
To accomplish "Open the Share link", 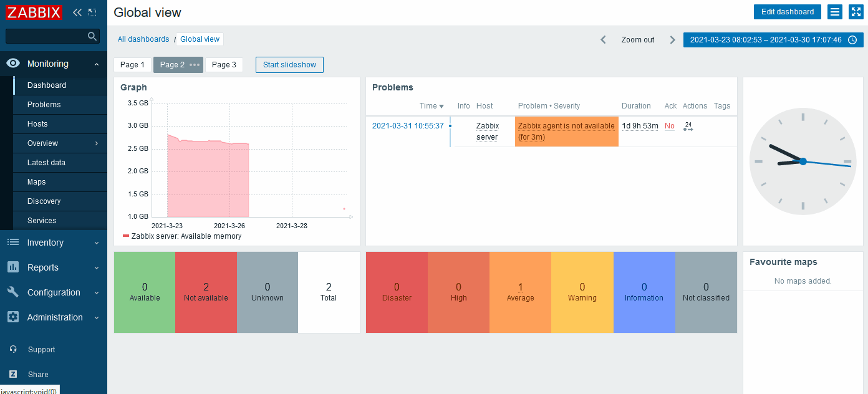I will tap(38, 375).
